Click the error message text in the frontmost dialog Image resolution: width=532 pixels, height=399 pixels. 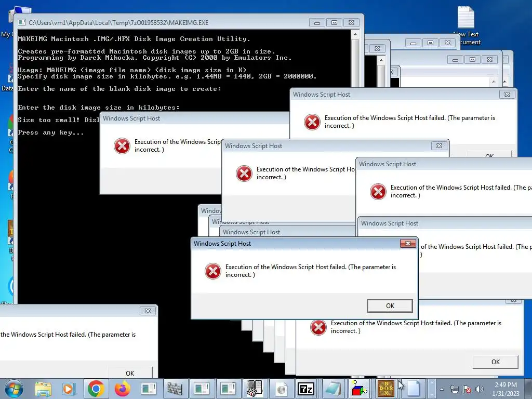point(311,271)
